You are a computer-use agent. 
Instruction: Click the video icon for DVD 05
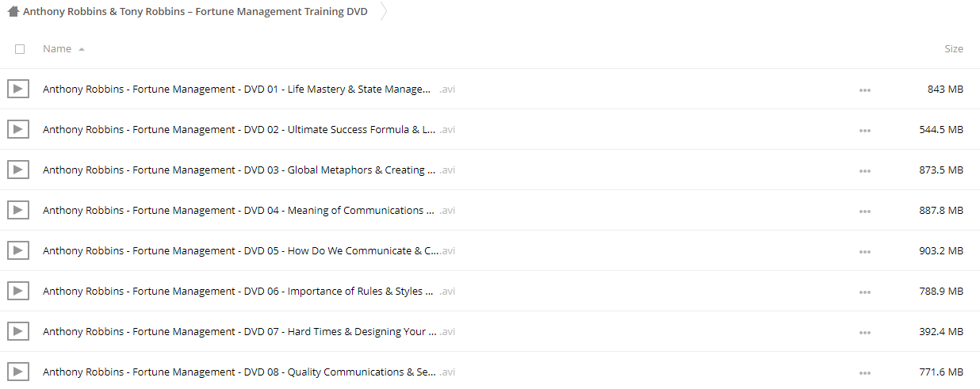[x=18, y=250]
